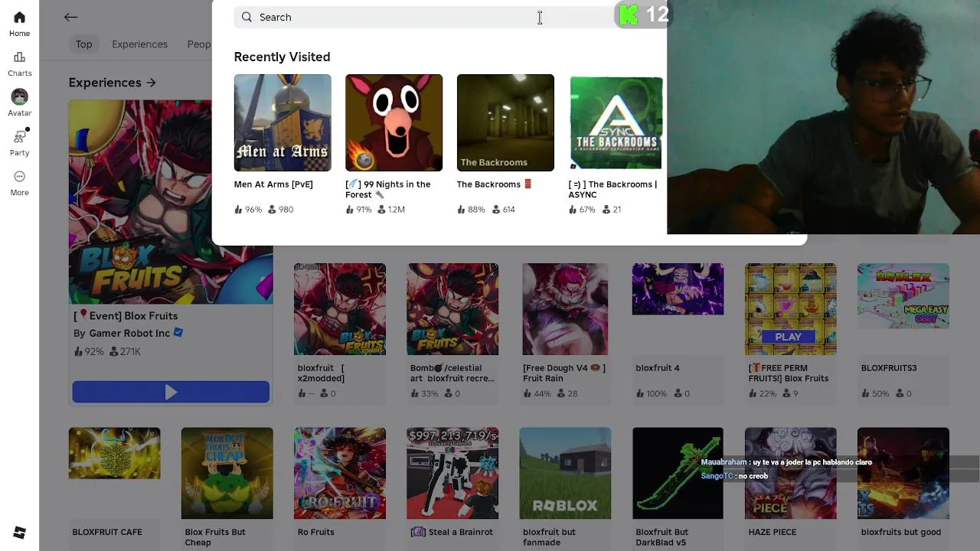Open the BLOXFRUIT CAFE thumbnail
This screenshot has height=551, width=980.
115,454
